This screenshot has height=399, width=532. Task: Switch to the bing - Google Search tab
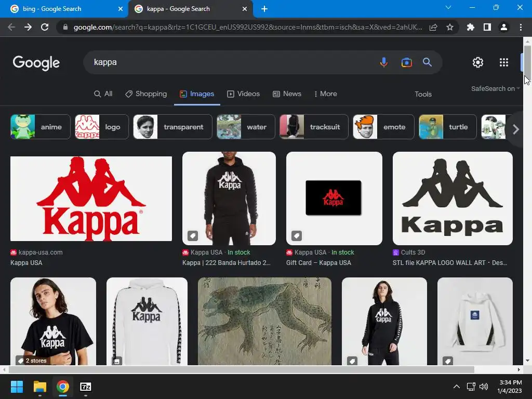64,9
